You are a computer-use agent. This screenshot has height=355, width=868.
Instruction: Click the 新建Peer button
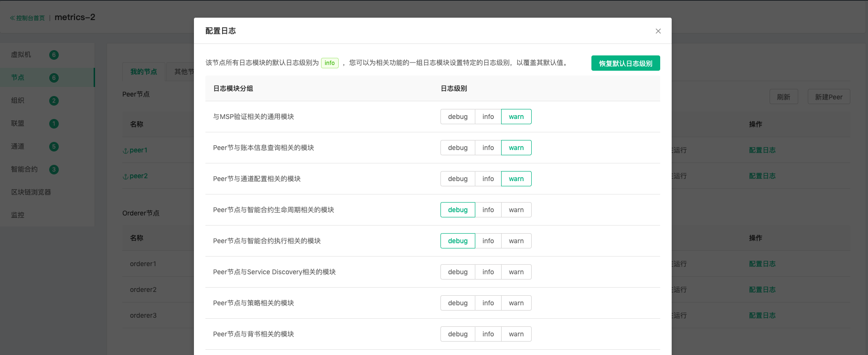pyautogui.click(x=829, y=97)
